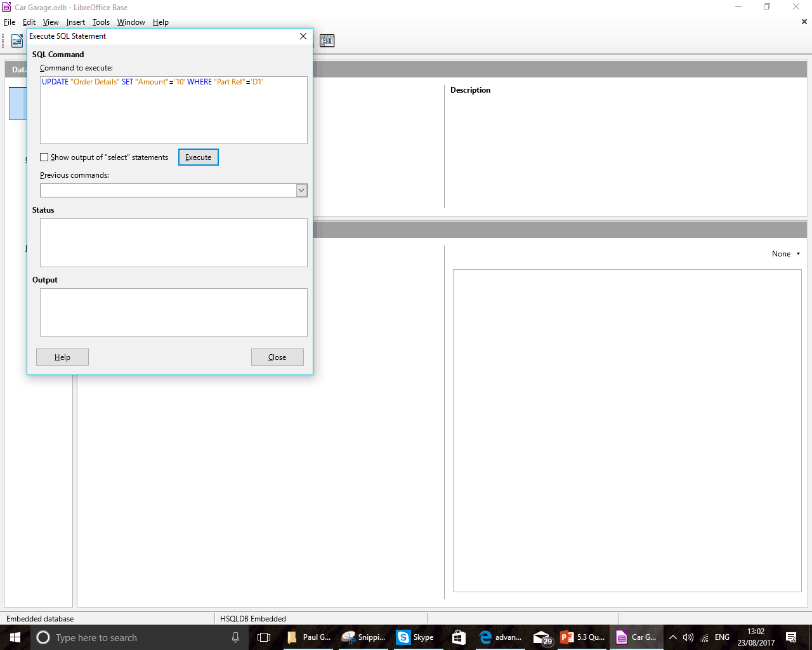Open the Window menu

click(x=131, y=22)
